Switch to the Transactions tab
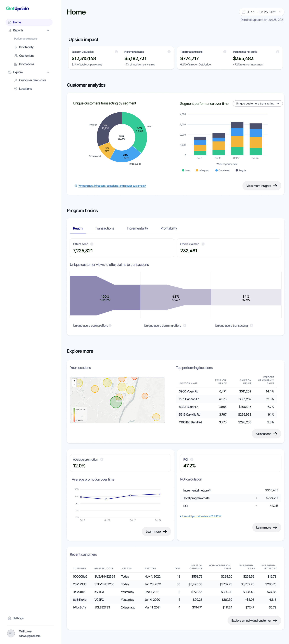Screen dimensions: 289x644 [x=104, y=228]
